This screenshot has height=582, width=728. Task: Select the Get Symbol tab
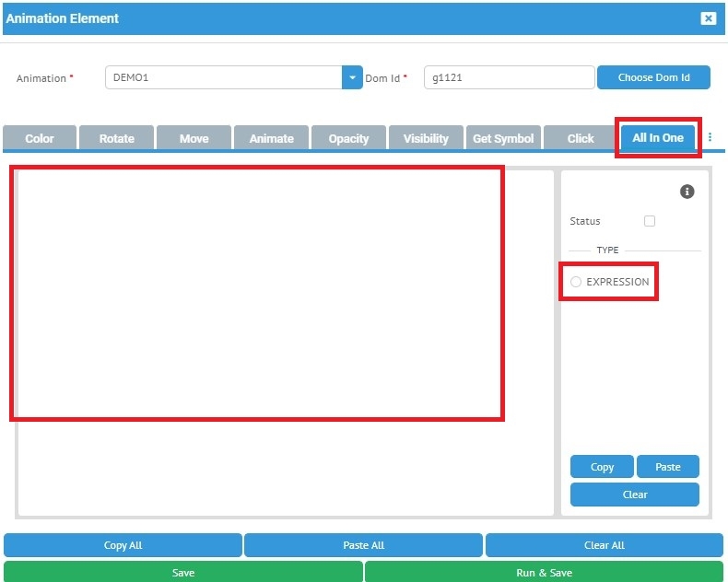click(503, 138)
